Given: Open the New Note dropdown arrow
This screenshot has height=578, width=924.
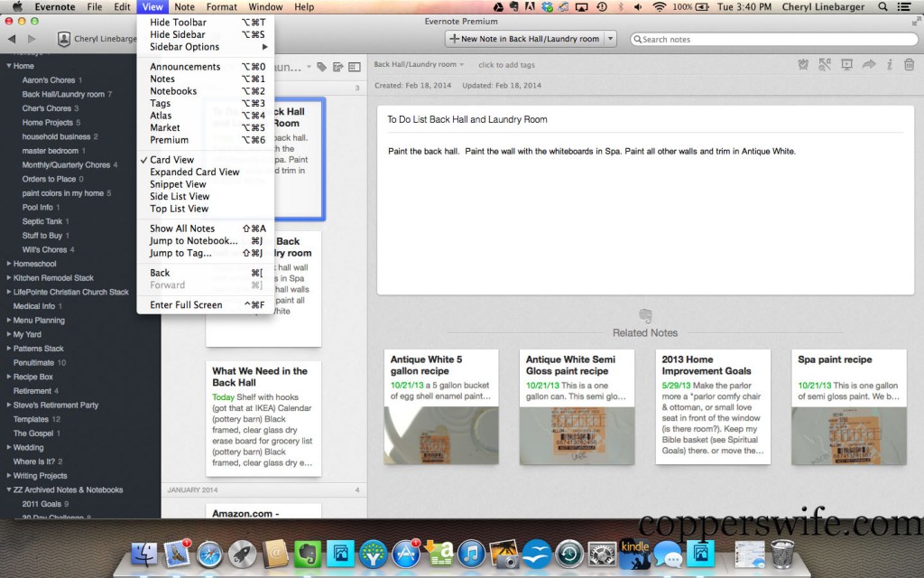Looking at the screenshot, I should click(x=611, y=39).
